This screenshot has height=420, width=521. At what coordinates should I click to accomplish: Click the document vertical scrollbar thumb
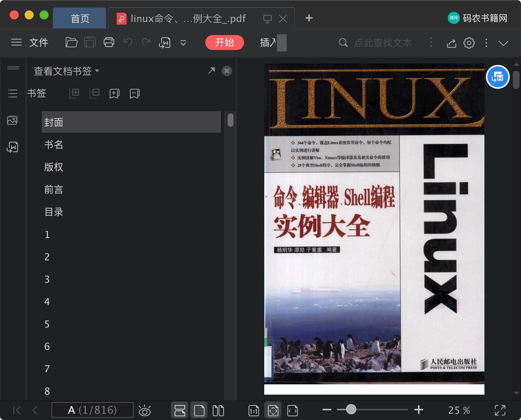516,80
